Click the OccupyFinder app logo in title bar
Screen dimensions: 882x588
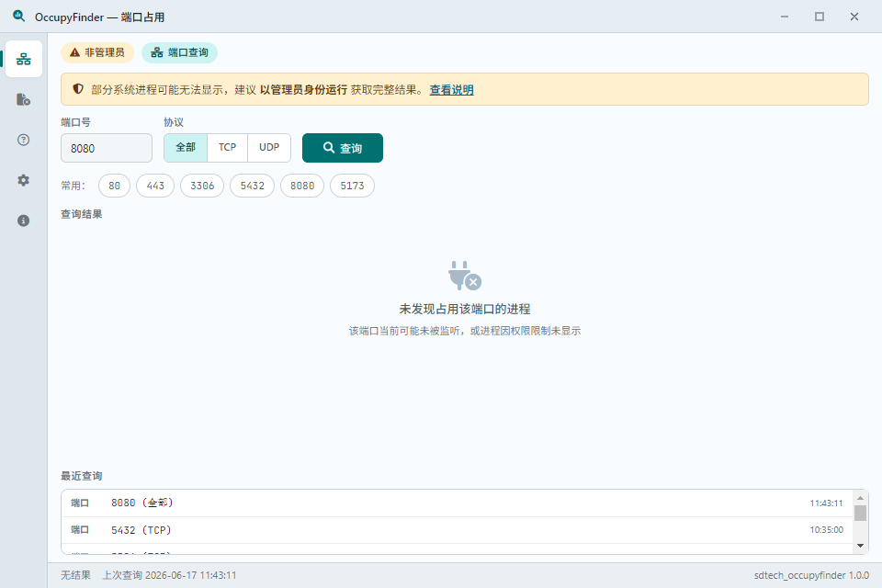[19, 17]
